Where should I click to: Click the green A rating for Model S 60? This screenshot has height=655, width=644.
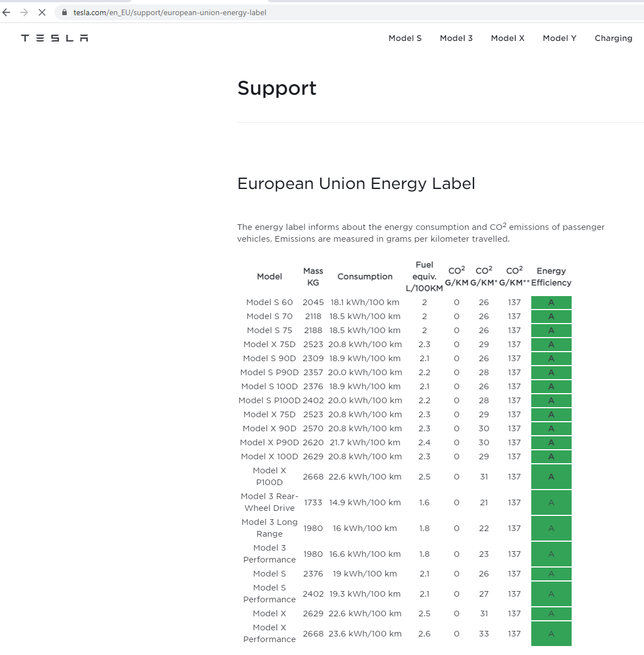click(x=551, y=302)
